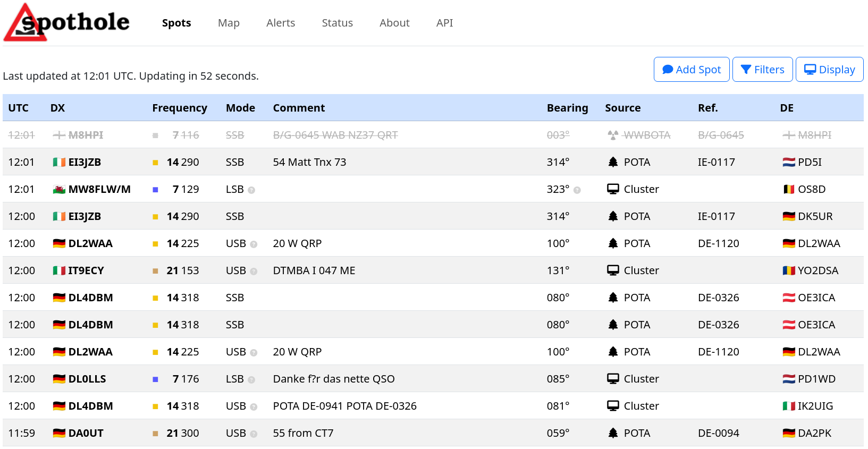Viewport: 868px width, 449px height.
Task: Switch to the Map tab
Action: pos(229,23)
